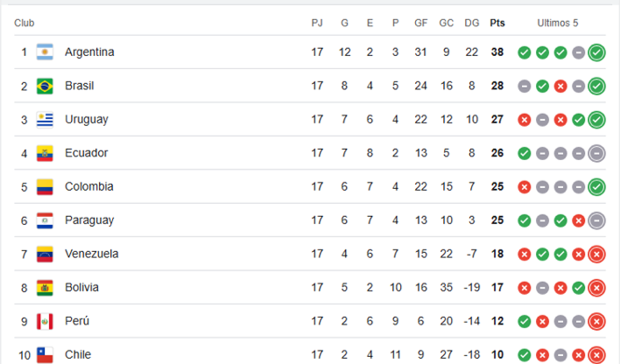
Task: Click Uruguay's first red loss icon
Action: tap(525, 120)
